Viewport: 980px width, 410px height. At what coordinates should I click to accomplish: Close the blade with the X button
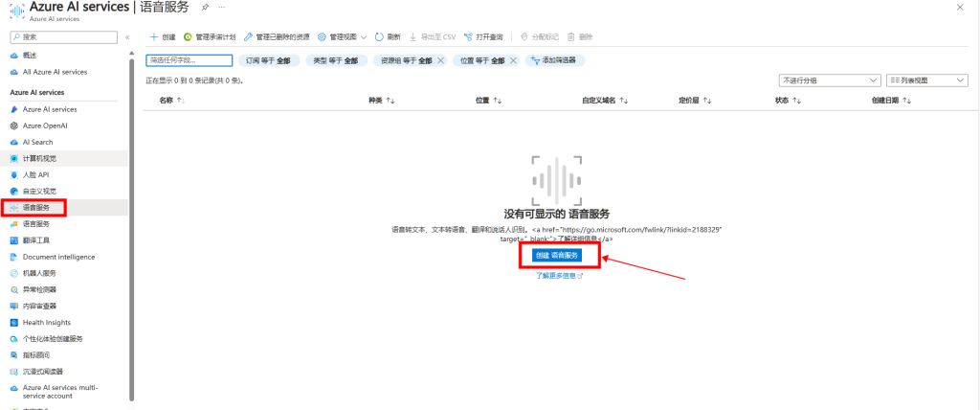pyautogui.click(x=960, y=7)
